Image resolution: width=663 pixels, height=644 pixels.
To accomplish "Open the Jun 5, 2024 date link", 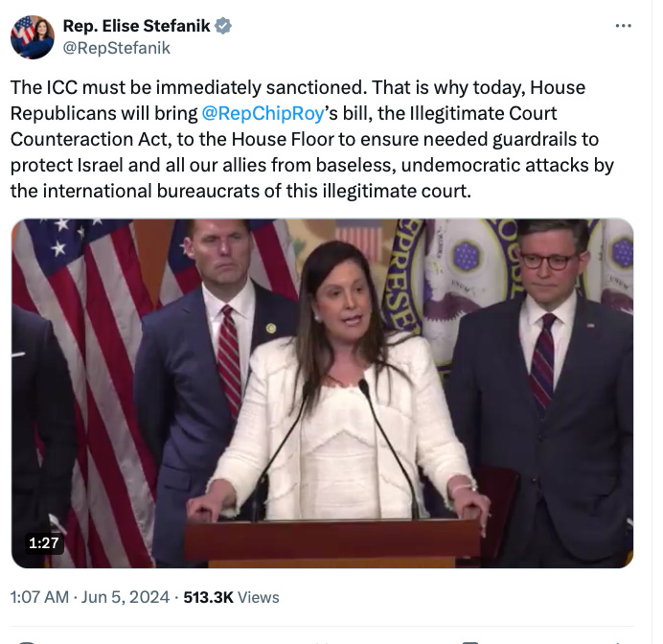I will [126, 597].
